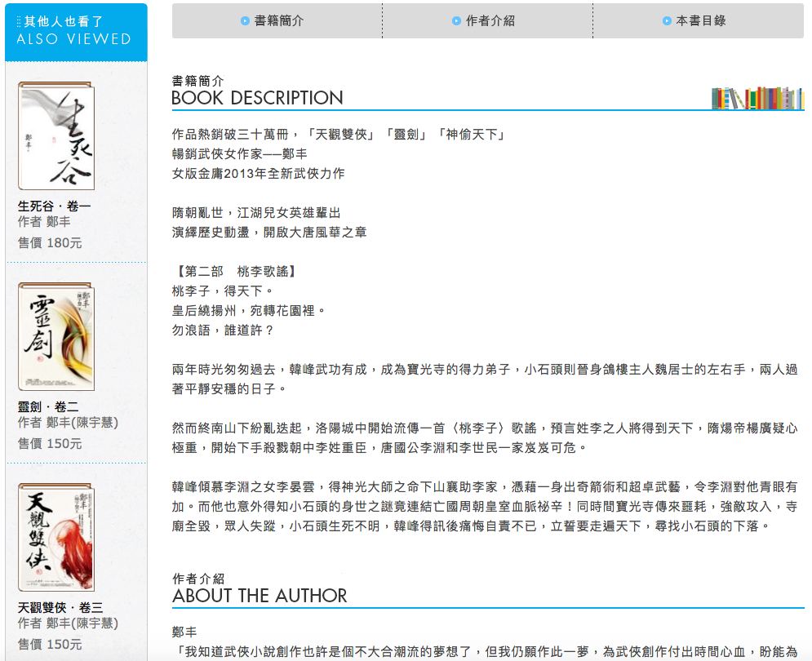This screenshot has width=812, height=661.
Task: Click the text 隋朝亂世，江湖兒女英雄輩出
Action: pyautogui.click(x=256, y=213)
